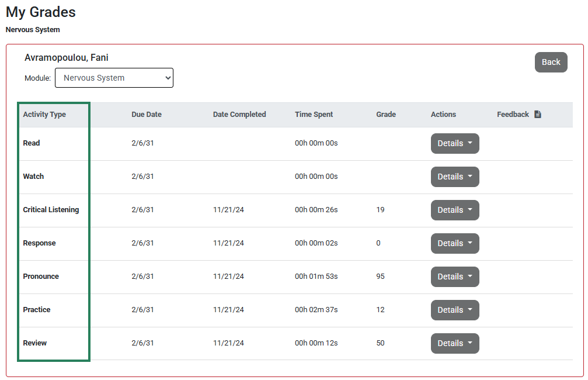Click the Time Spent column header
Viewport: 588px width, 380px height.
pos(314,114)
